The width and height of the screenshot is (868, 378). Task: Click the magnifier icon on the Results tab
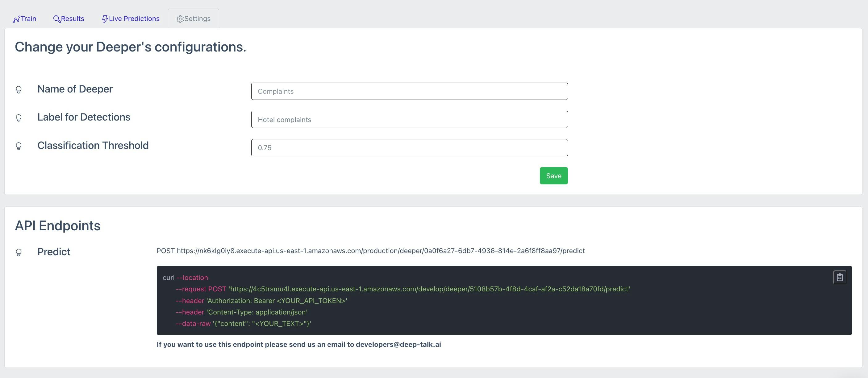[56, 19]
